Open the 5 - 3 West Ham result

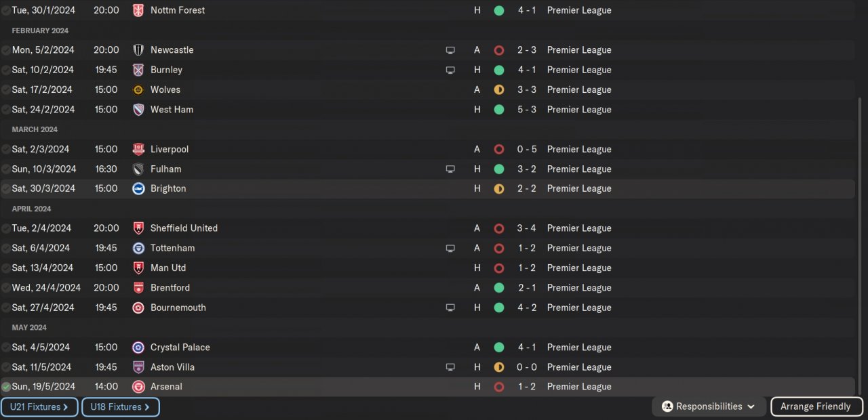point(526,110)
